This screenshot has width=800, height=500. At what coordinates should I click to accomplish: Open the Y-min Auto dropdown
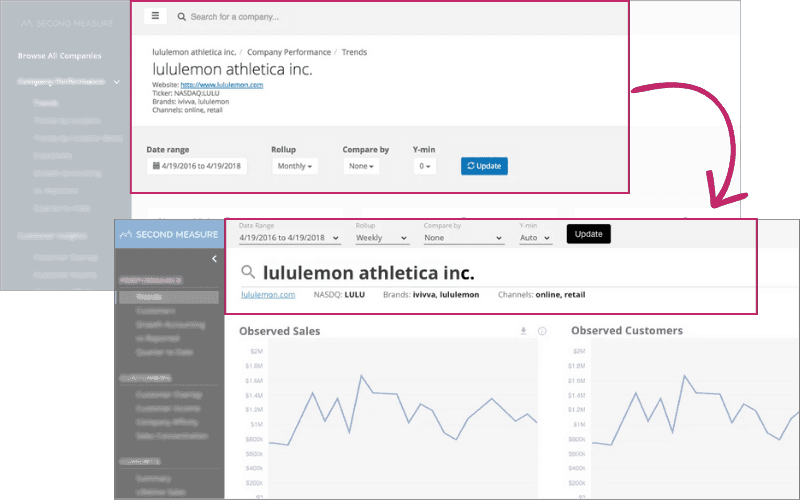pyautogui.click(x=535, y=238)
